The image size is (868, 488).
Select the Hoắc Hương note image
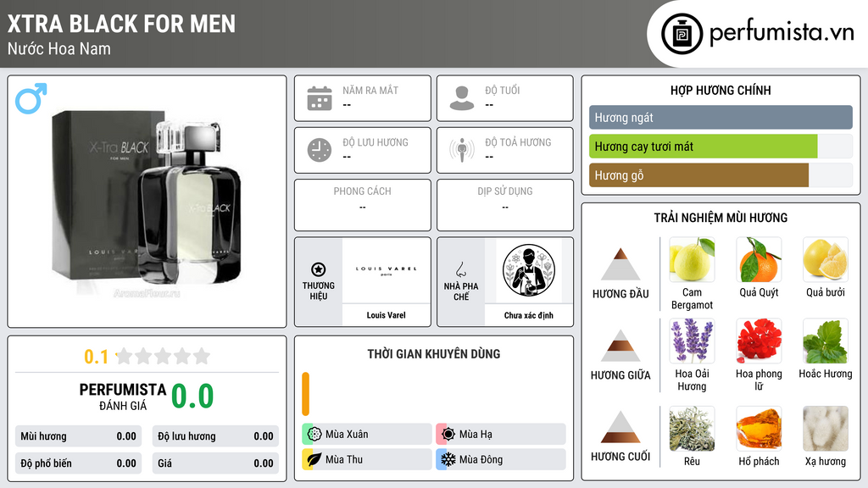point(826,341)
